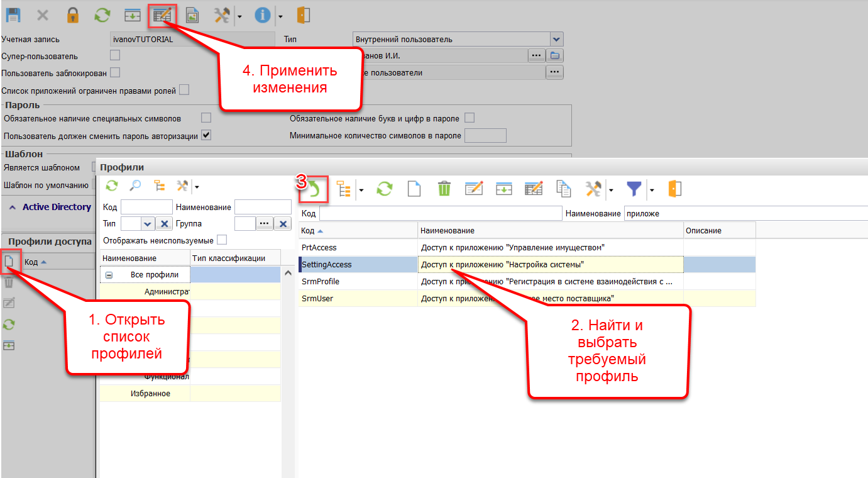The height and width of the screenshot is (478, 868).
Task: Check the Отображать неиспользуемые box
Action: (x=221, y=240)
